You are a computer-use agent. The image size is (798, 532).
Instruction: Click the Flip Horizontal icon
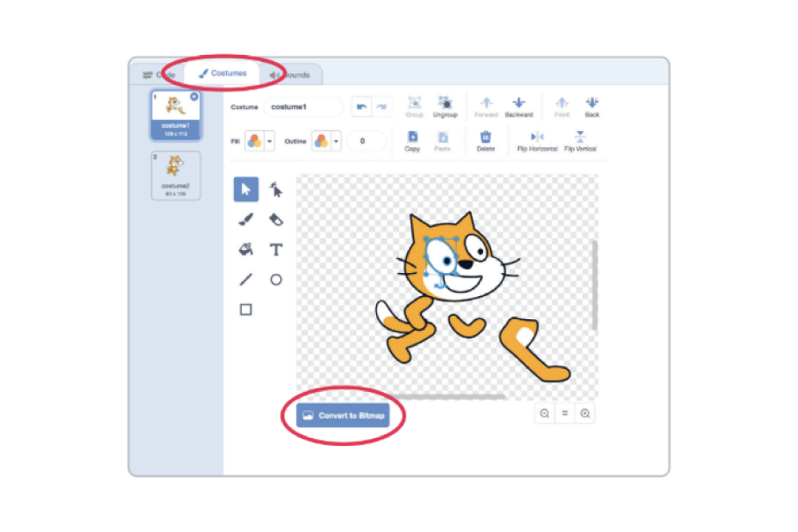pyautogui.click(x=537, y=137)
